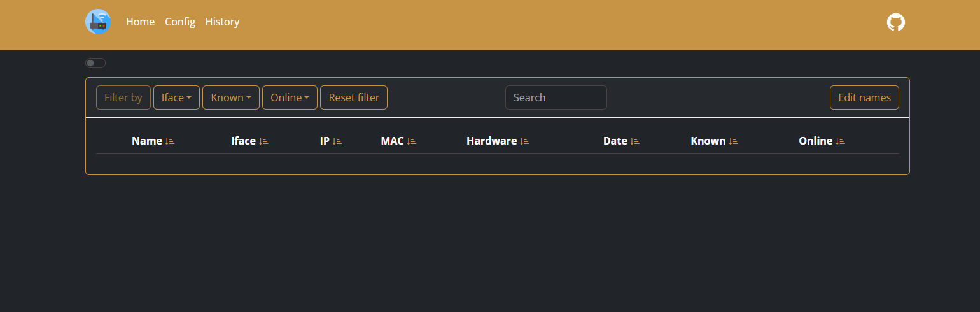The height and width of the screenshot is (312, 980).
Task: Focus the Search input field
Action: (556, 97)
